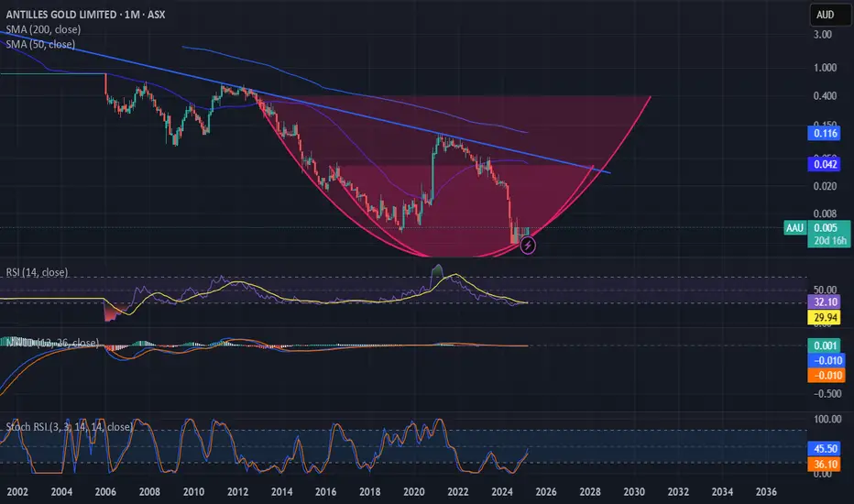Click the 1.000 price scale label
Image resolution: width=854 pixels, height=504 pixels.
coord(825,68)
